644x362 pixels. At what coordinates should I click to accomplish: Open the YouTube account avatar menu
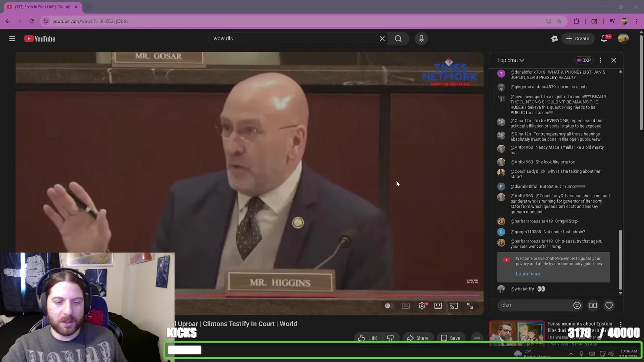[623, 39]
